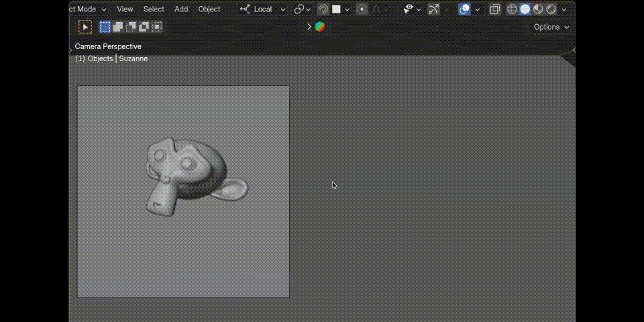Toggle the viewport gizmos button
Screen dimensions: 644x322
[x=433, y=9]
